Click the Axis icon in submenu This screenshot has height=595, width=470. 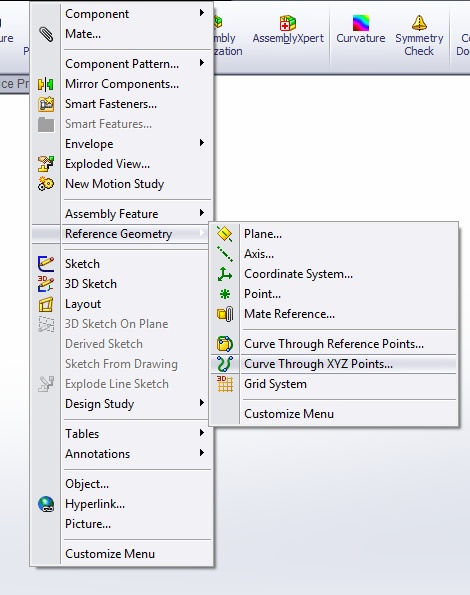[225, 254]
